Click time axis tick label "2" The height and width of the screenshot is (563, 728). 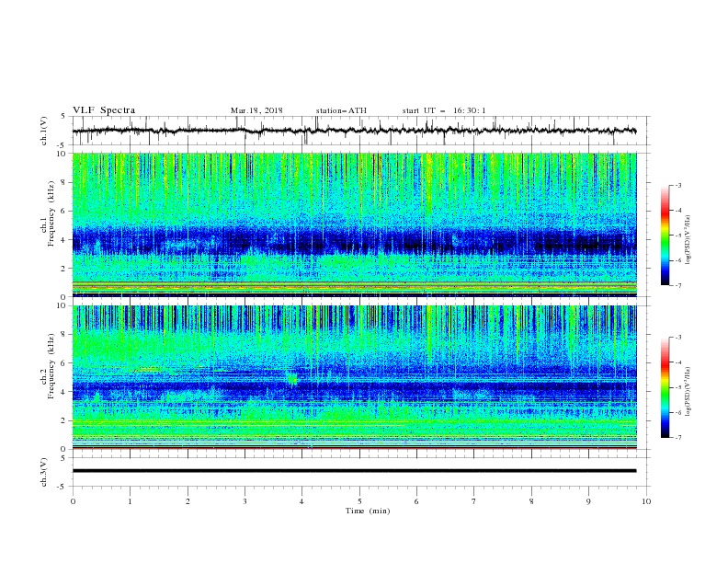click(x=188, y=501)
